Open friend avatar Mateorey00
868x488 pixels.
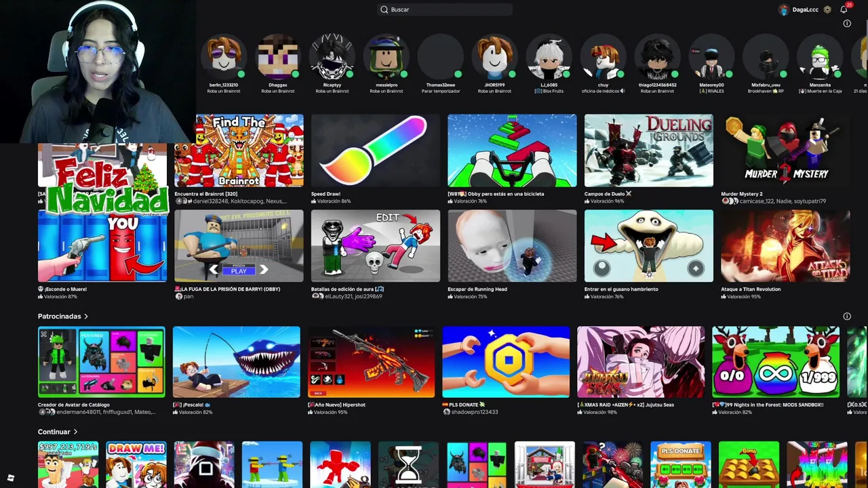[711, 57]
